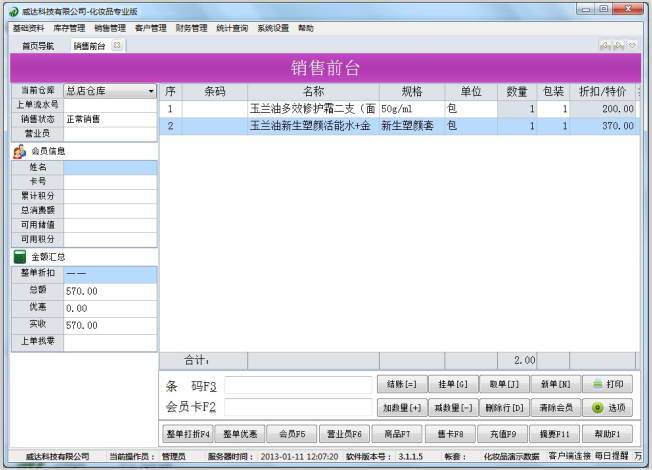Click the 整单打折F4 button
Image resolution: width=652 pixels, height=470 pixels.
[188, 434]
